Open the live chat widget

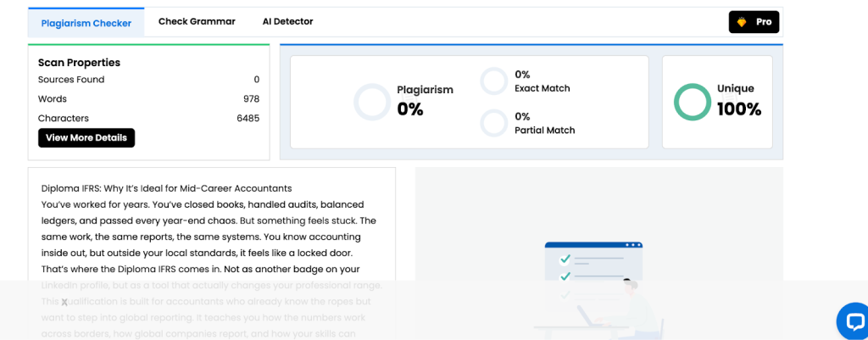(x=852, y=320)
